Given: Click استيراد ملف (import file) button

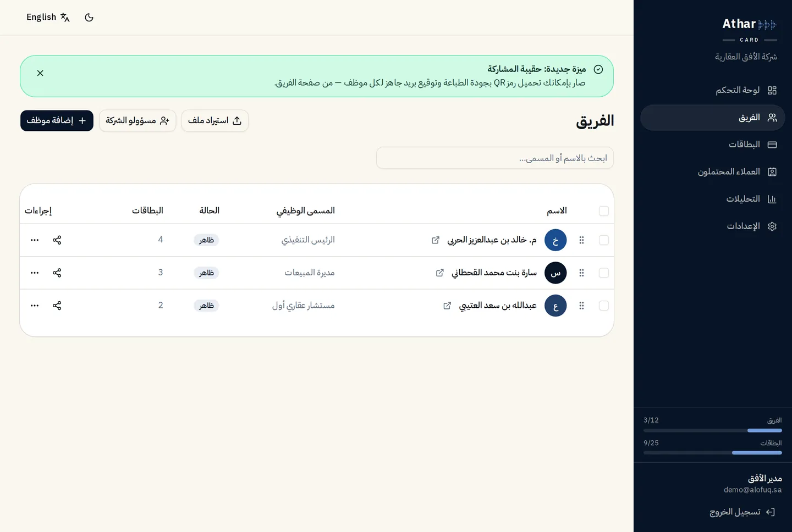Looking at the screenshot, I should click(x=215, y=121).
